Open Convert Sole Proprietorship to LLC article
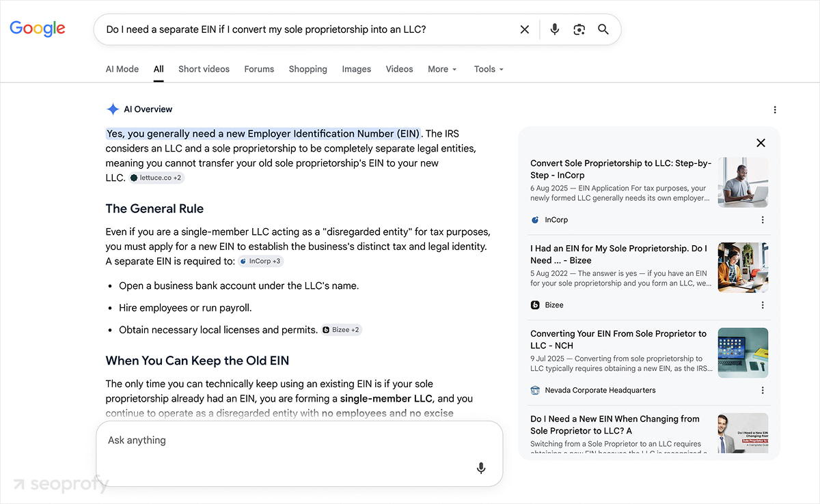Screen dimensions: 820x504 tap(620, 169)
